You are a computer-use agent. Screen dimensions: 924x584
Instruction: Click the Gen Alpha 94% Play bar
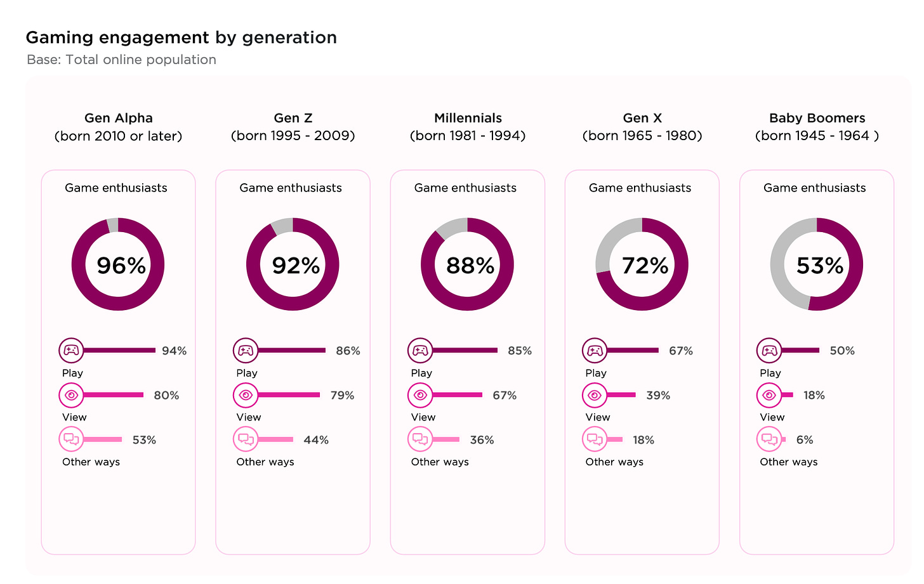tap(119, 350)
